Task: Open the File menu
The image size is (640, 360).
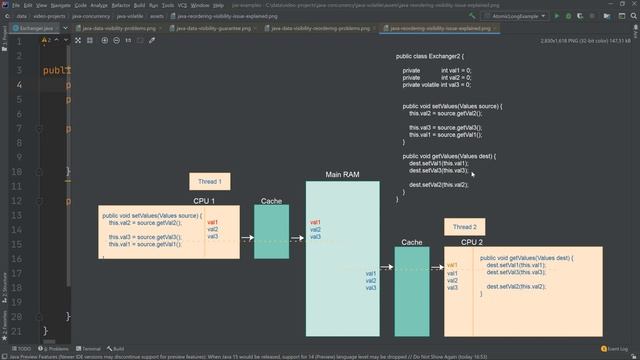Action: tap(16, 5)
